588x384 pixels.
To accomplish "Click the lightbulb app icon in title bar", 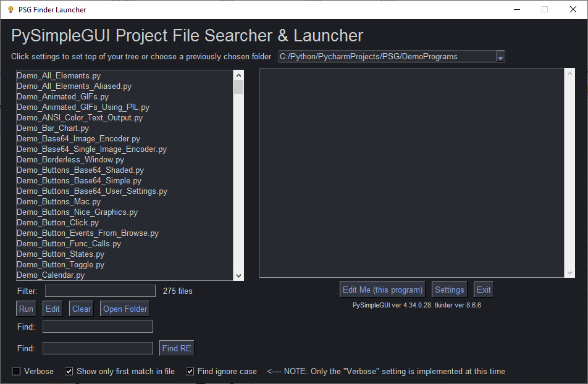I will coord(10,9).
